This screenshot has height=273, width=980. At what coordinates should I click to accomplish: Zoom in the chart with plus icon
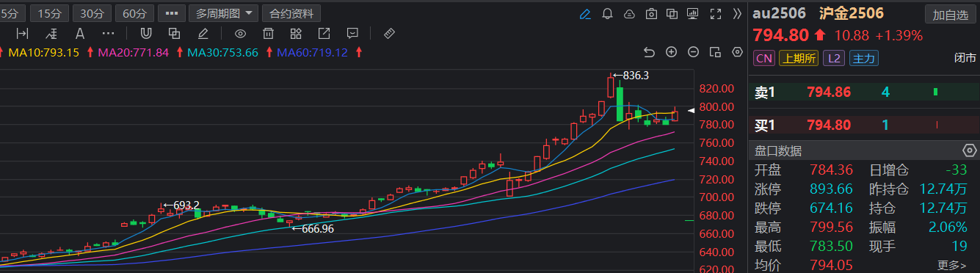point(671,51)
